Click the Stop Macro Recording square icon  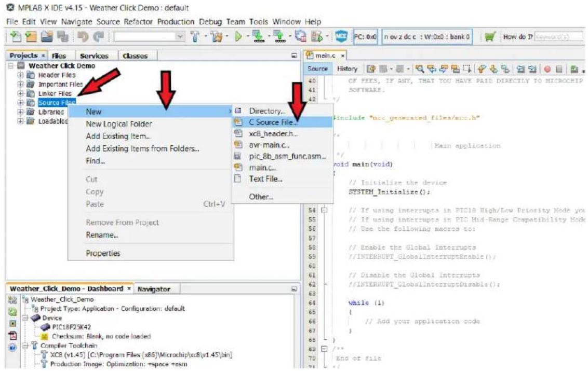[x=559, y=69]
